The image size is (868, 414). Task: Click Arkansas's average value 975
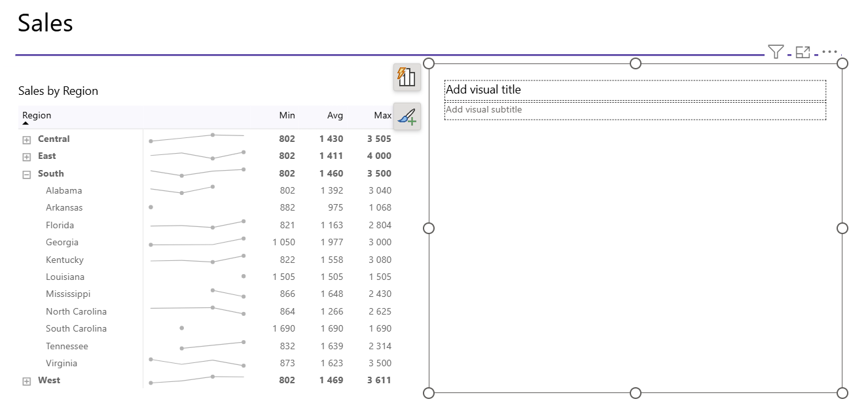pyautogui.click(x=335, y=207)
